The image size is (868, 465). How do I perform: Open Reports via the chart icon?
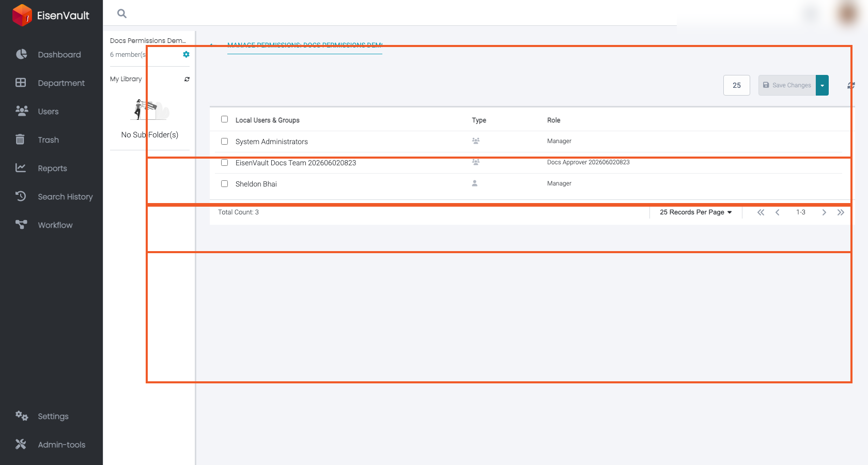coord(21,168)
